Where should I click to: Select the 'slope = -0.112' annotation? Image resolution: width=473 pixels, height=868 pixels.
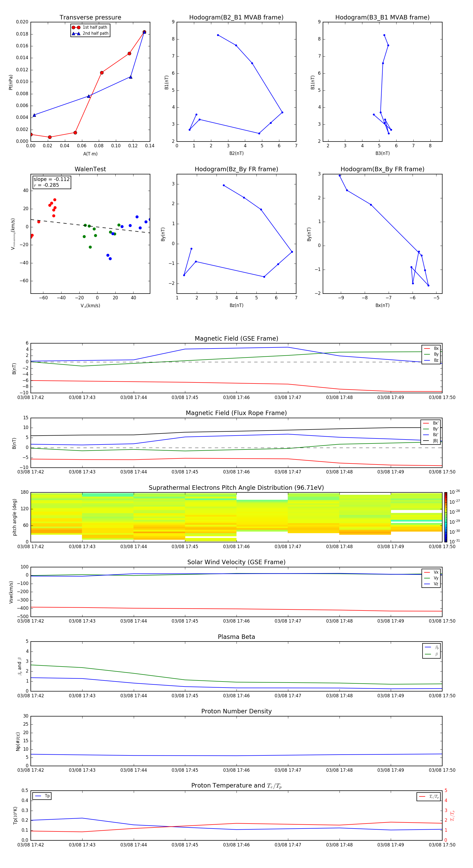pos(52,179)
